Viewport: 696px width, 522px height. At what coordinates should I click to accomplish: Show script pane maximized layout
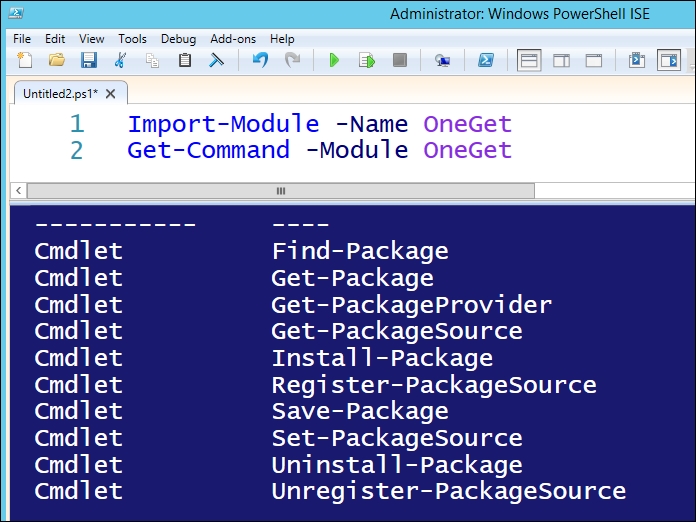pyautogui.click(x=593, y=60)
